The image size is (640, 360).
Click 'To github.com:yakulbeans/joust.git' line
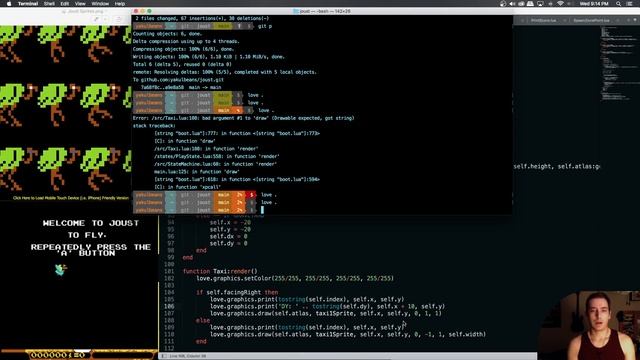pos(178,80)
